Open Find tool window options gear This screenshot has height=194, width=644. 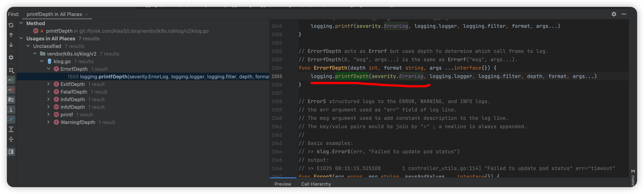614,14
